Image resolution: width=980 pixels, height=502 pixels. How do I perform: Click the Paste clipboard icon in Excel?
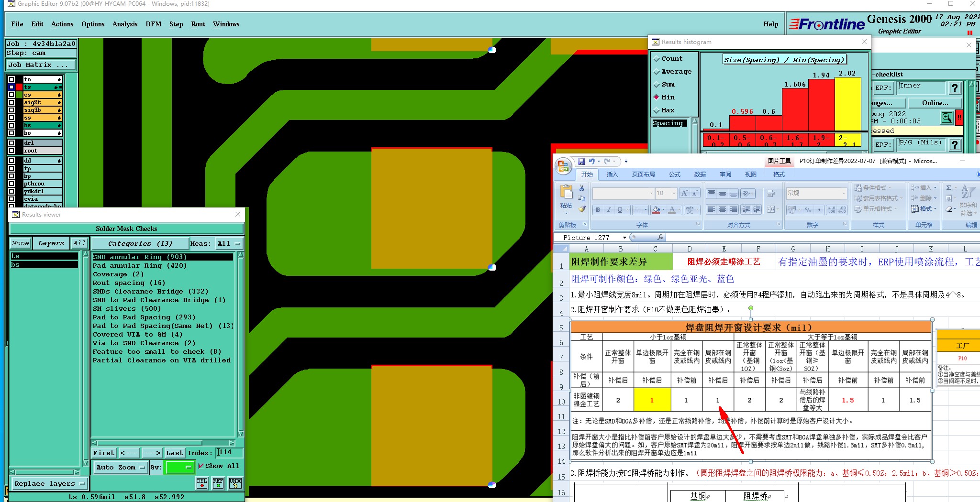[566, 192]
